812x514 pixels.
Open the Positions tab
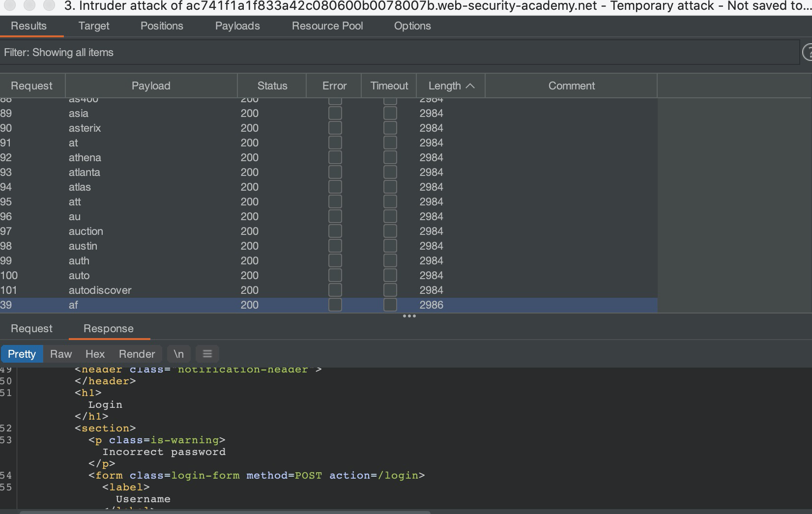click(162, 26)
